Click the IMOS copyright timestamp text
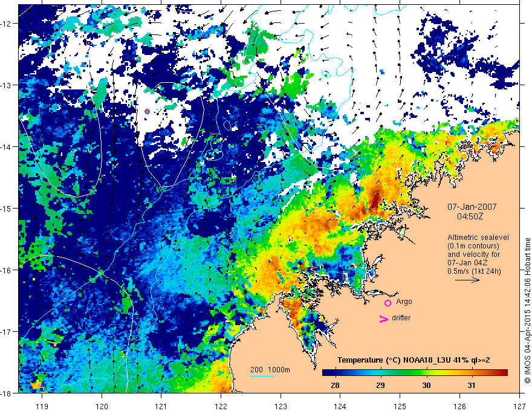 point(528,311)
